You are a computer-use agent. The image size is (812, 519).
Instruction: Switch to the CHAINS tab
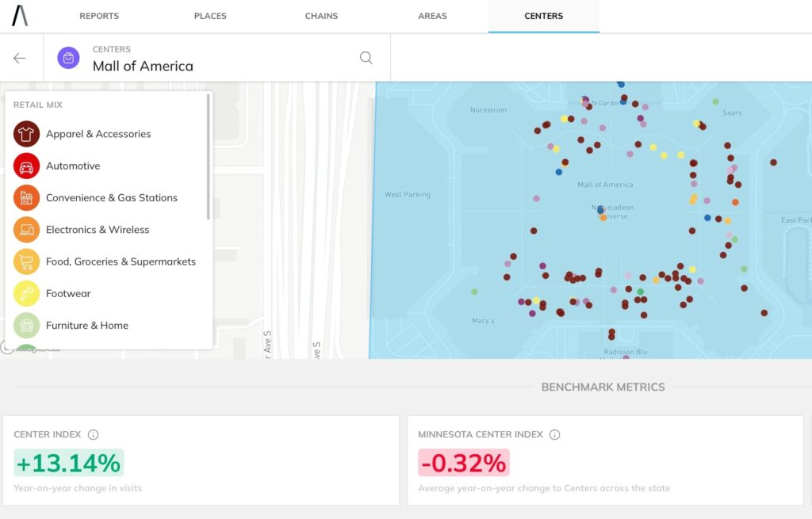coord(320,15)
